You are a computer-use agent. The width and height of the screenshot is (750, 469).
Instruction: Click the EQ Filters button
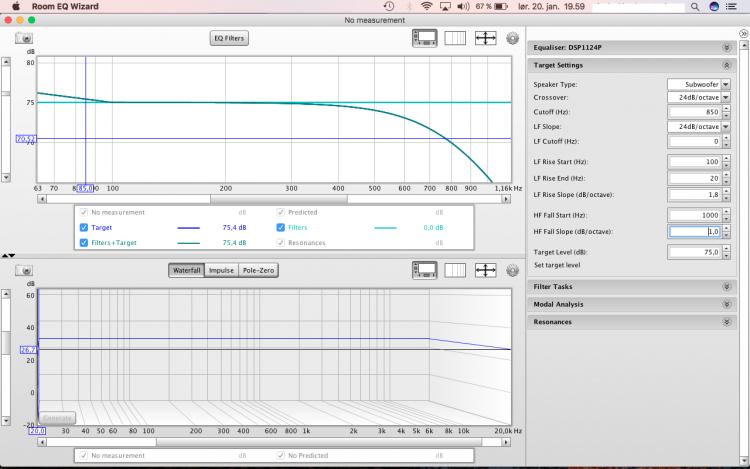[228, 38]
